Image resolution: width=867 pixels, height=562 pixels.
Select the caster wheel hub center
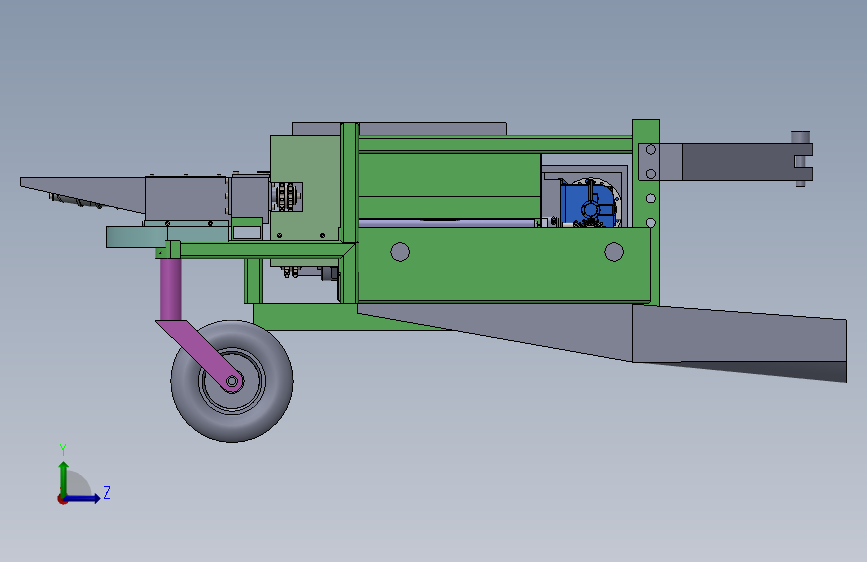click(232, 381)
